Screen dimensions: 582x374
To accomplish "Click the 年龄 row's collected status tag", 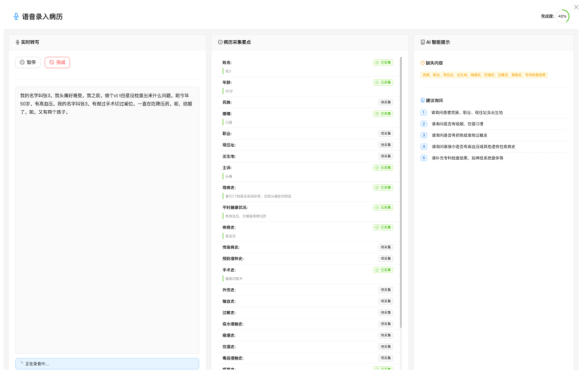I will pos(383,82).
